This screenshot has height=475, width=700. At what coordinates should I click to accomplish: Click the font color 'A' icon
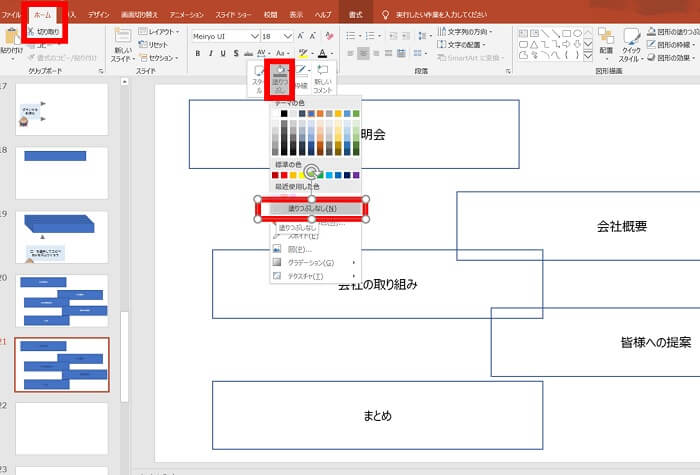click(x=322, y=53)
